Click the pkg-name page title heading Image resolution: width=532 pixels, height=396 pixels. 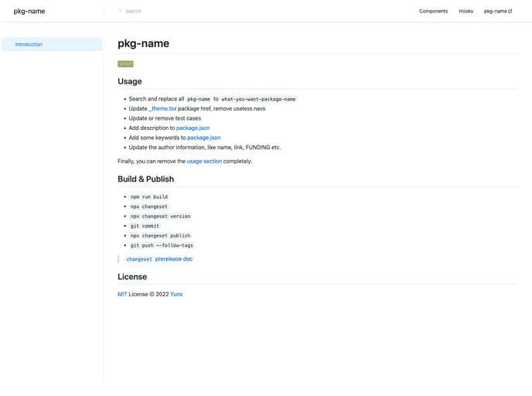[144, 43]
